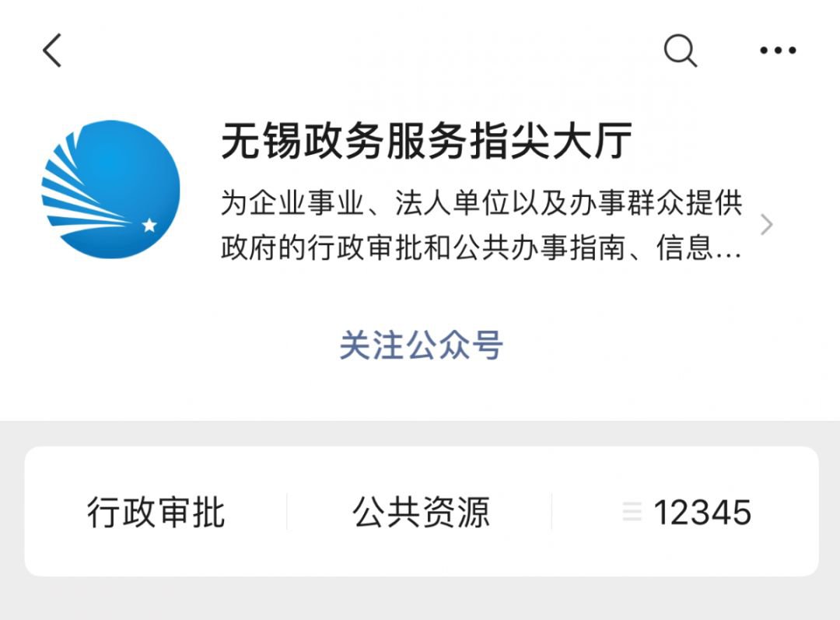The width and height of the screenshot is (840, 620).
Task: Open the 行政审批 menu
Action: pyautogui.click(x=156, y=513)
